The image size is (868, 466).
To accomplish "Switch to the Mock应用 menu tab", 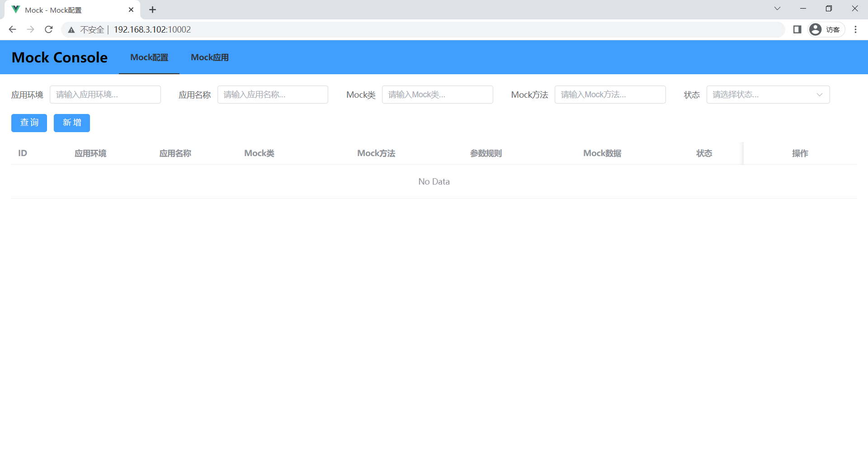I will [x=210, y=57].
